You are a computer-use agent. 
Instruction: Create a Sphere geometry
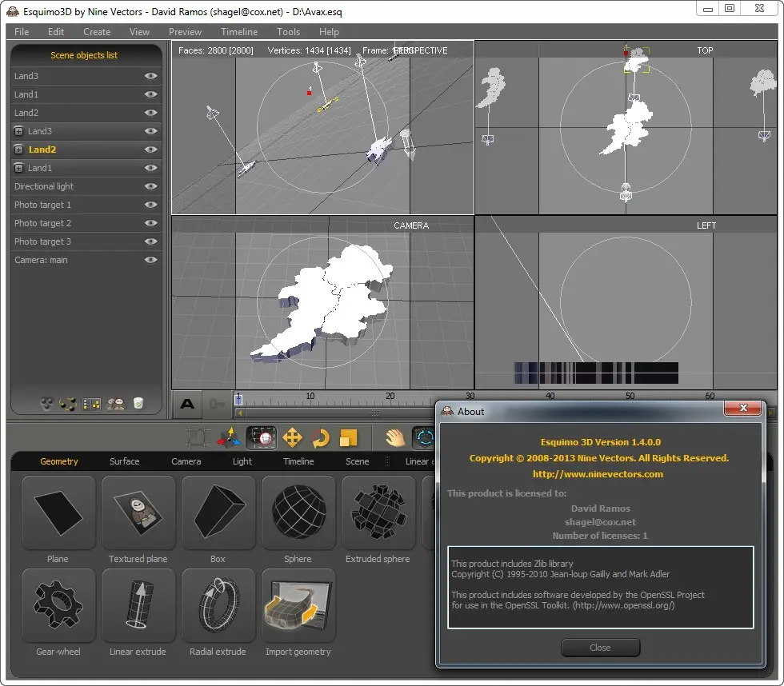tap(298, 513)
